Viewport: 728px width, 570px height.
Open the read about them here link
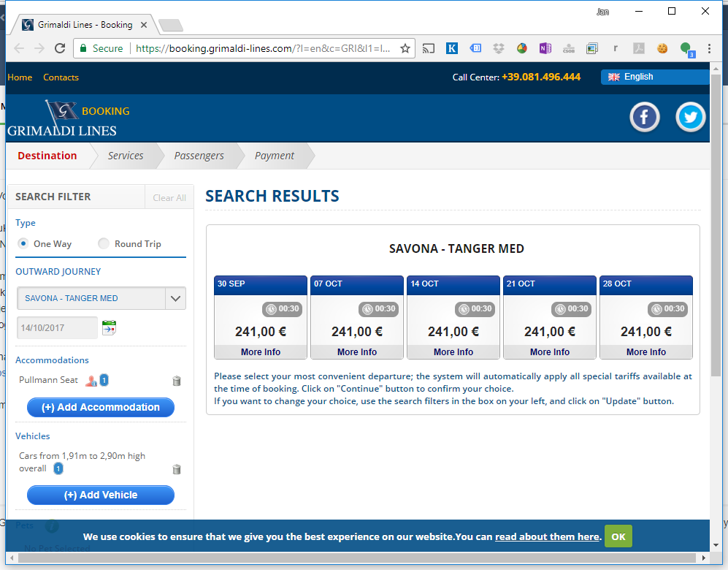[547, 536]
